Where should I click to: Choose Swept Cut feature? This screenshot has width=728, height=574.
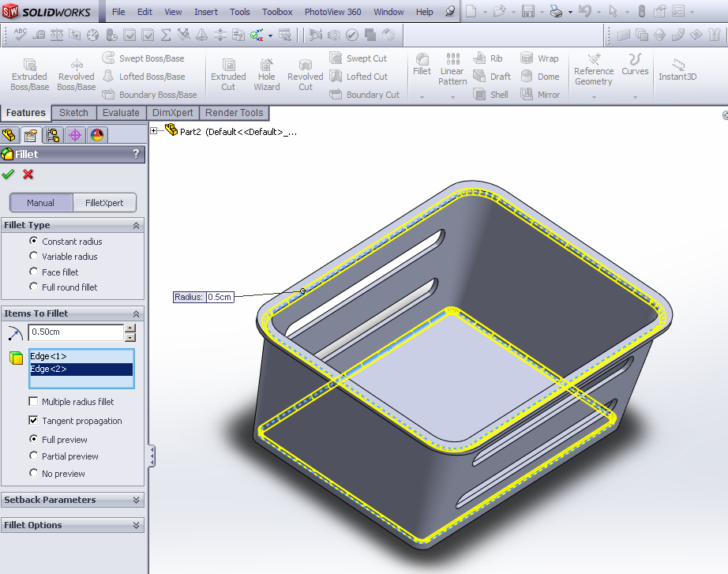point(358,58)
